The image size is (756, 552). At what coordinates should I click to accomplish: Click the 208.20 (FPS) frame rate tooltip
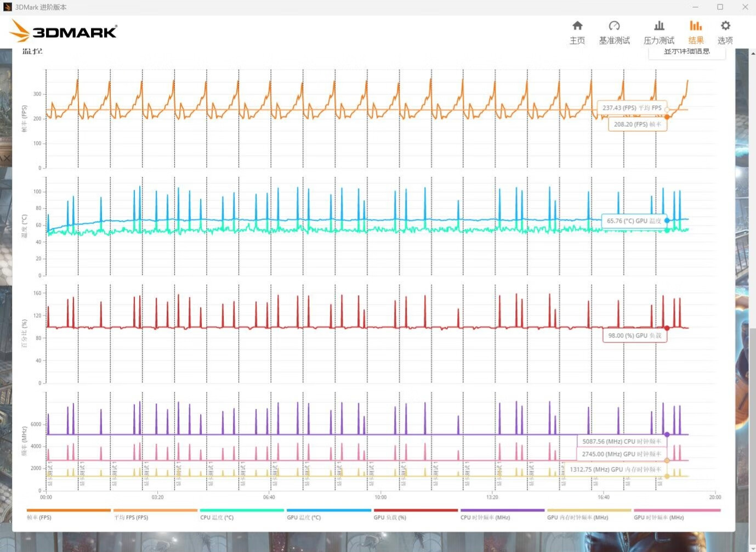tap(638, 125)
